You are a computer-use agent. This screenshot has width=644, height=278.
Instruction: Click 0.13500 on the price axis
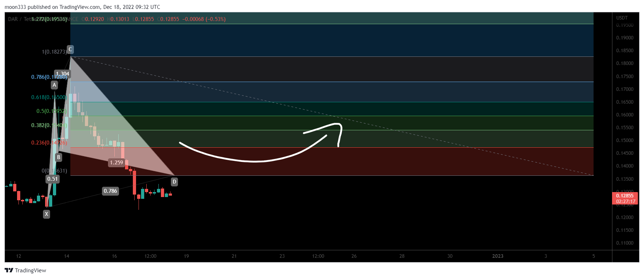625,179
